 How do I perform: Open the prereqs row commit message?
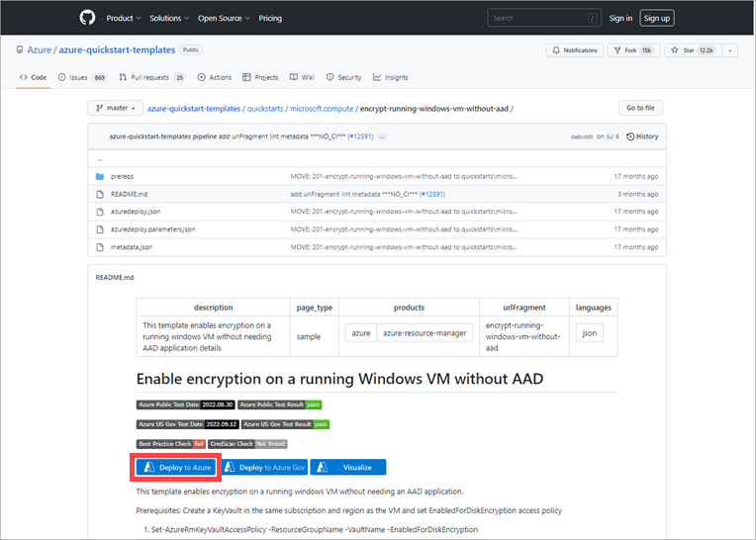(x=404, y=176)
